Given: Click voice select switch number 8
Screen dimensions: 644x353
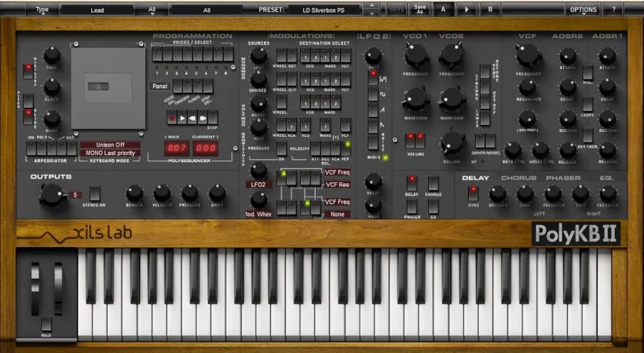Looking at the screenshot, I should pyautogui.click(x=229, y=54).
